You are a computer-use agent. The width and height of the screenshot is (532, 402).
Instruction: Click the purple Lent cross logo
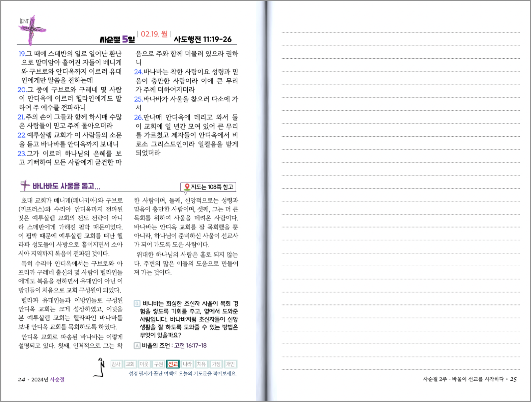pyautogui.click(x=32, y=30)
